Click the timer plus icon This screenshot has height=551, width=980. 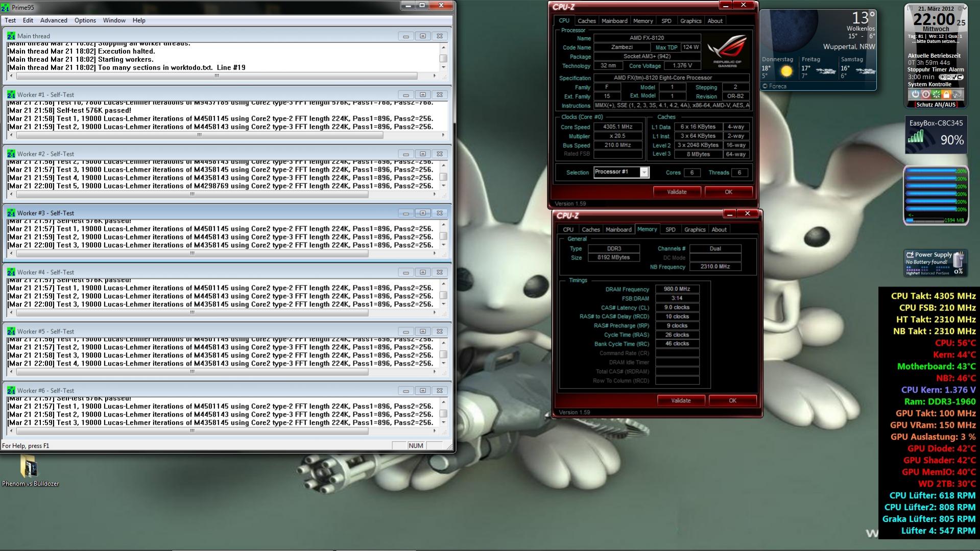(x=942, y=77)
